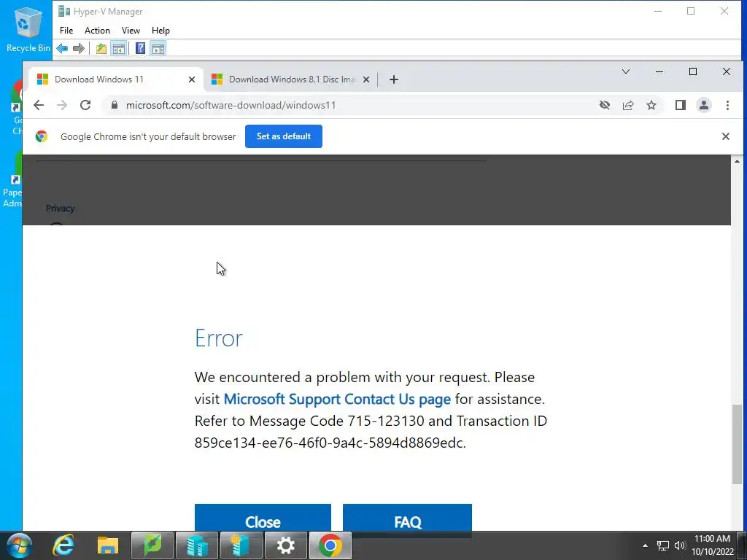Click volume speaker tray icon
Screen dimensions: 747x560
(x=680, y=545)
